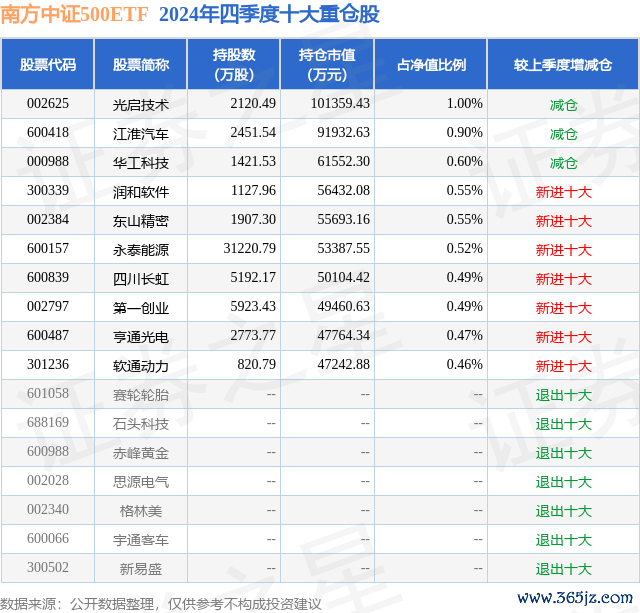
Task: Click 新进十大 in the 软通动力 row
Action: [x=563, y=366]
